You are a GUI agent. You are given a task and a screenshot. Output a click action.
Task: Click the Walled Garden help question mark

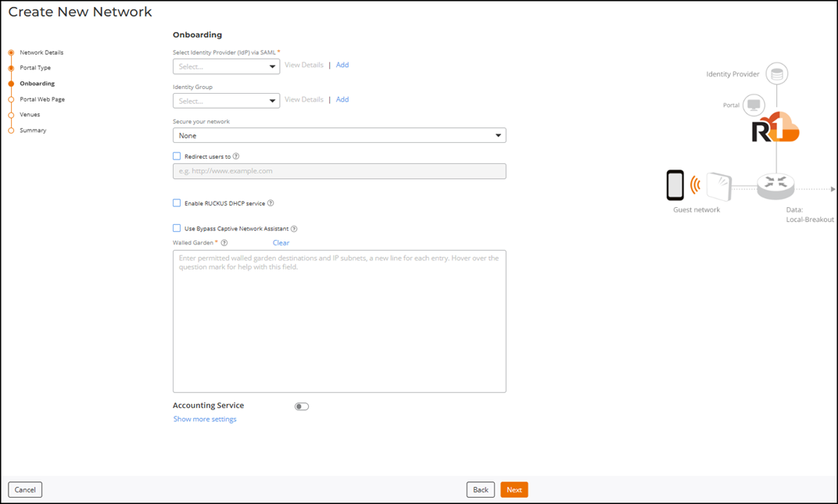224,243
